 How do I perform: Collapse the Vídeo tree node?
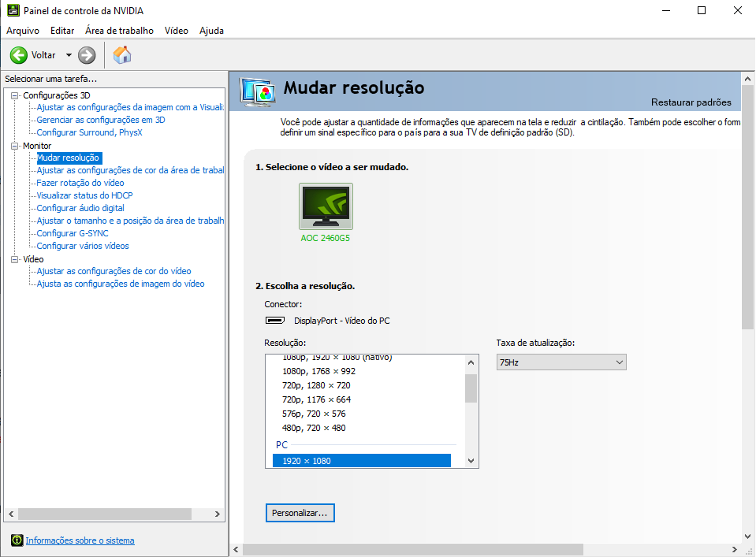tap(14, 259)
